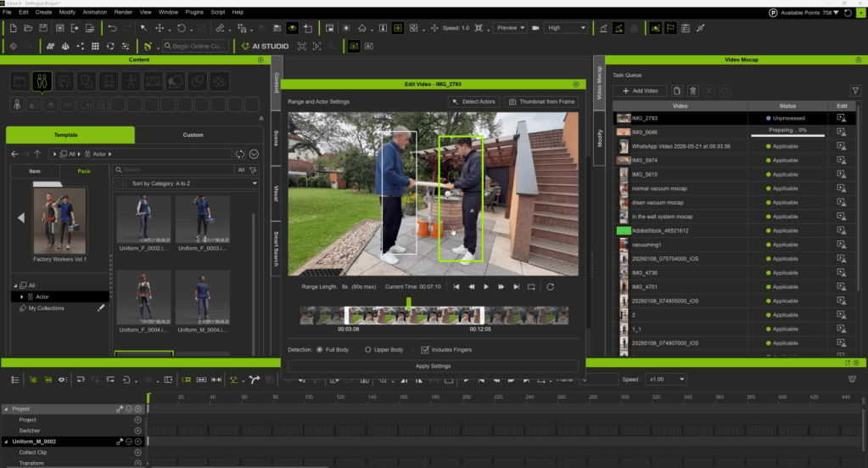Open the Available Points dropdown arrow

pyautogui.click(x=836, y=12)
